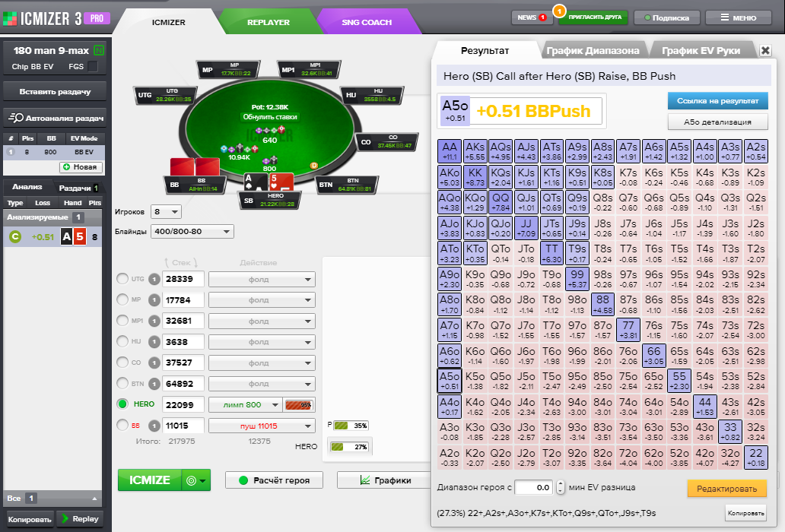This screenshot has width=785, height=532.
Task: Click the chart icon on the Графики button
Action: 365,480
